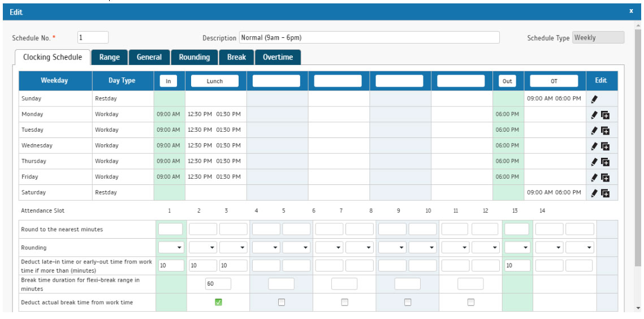Copy the Wednesday schedule using duplicate icon
This screenshot has height=319, width=644.
tap(605, 146)
